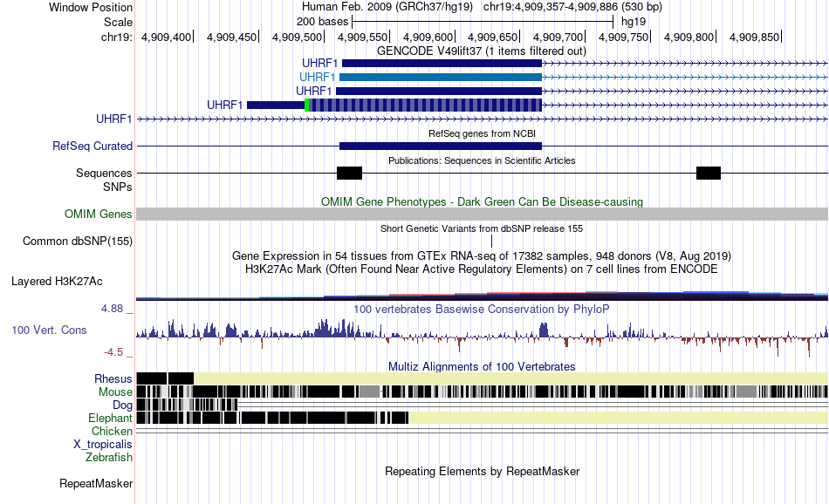Viewport: 829px width, 504px height.
Task: Click the blue dbSNP variant tick
Action: 491,241
